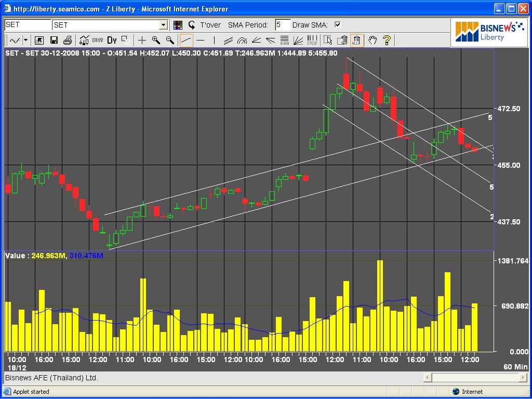Click the T'over label

(210, 25)
